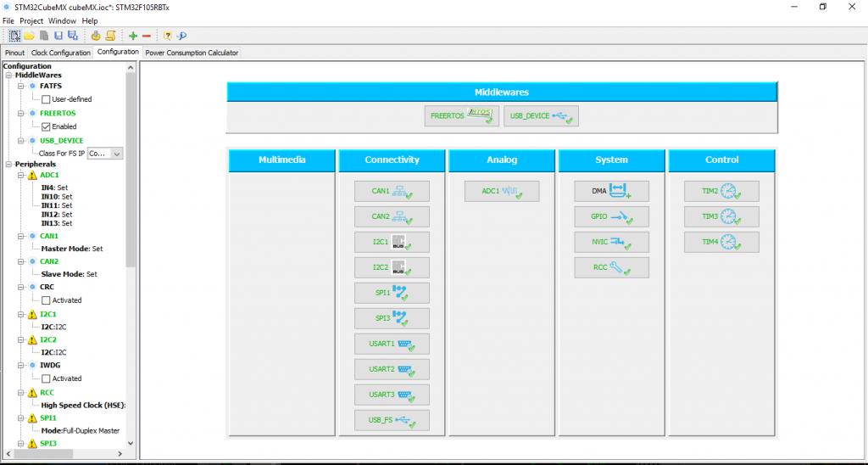Open I2C2 configuration button
The width and height of the screenshot is (868, 465).
click(x=392, y=267)
